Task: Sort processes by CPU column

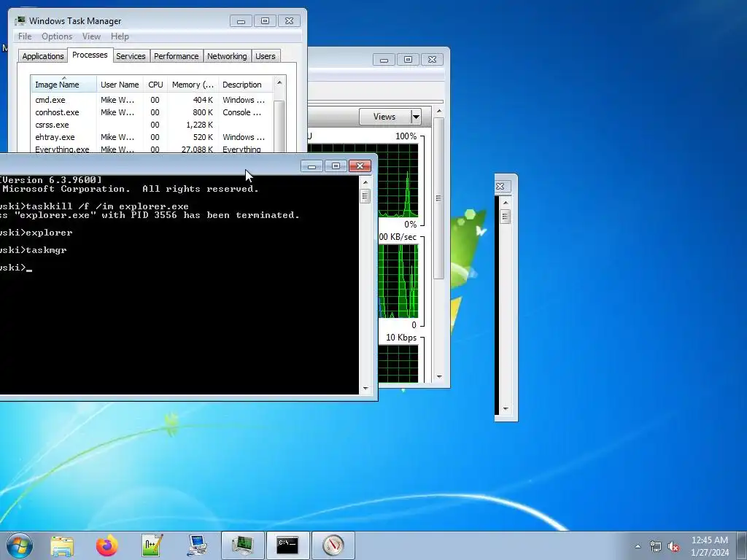Action: pos(155,85)
